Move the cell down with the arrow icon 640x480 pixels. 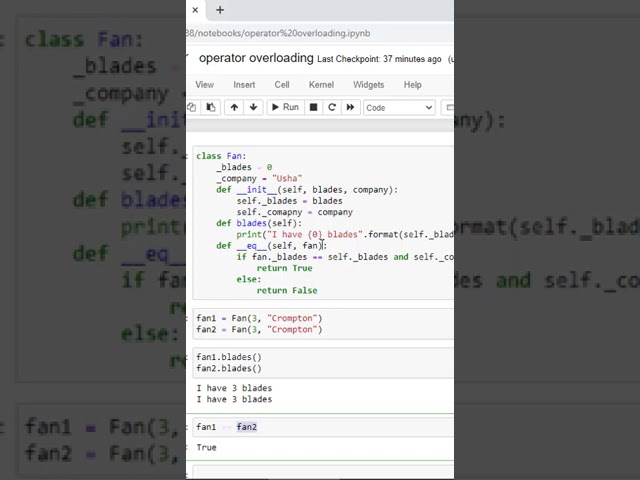point(253,107)
